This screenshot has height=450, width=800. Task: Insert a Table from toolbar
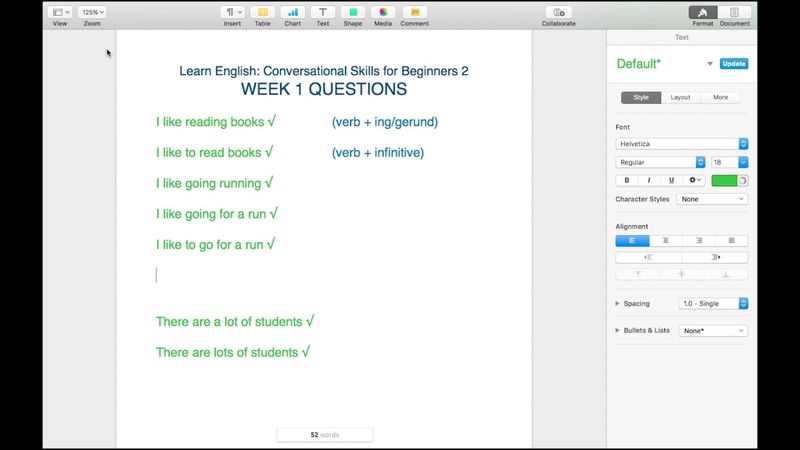coord(262,12)
